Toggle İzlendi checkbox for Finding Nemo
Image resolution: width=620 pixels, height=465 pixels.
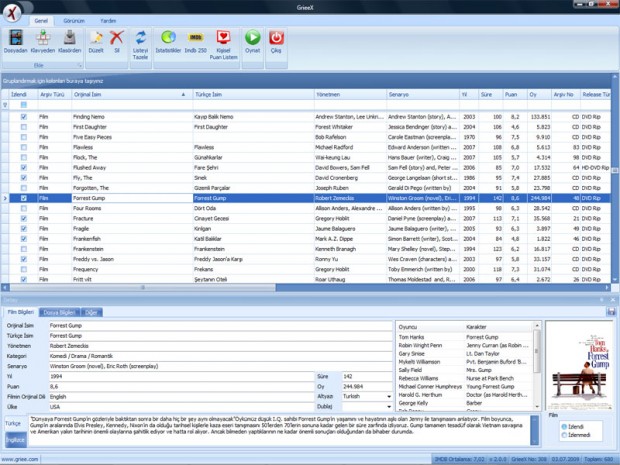click(24, 117)
